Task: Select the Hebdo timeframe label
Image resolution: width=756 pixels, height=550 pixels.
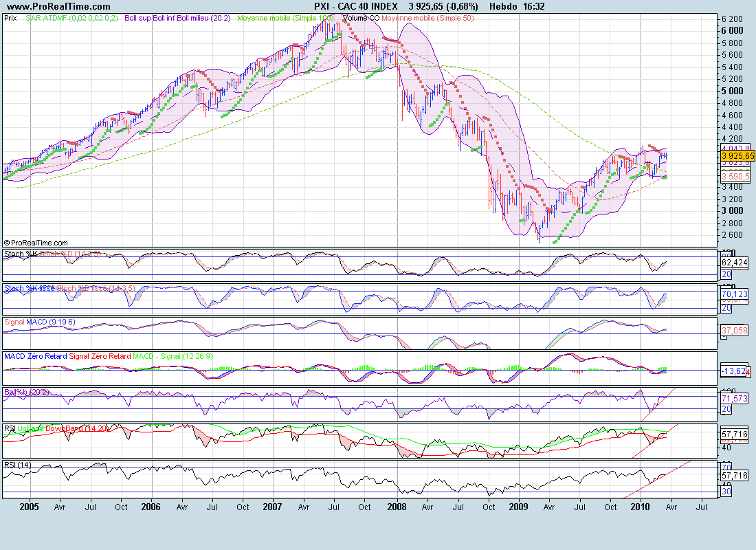Action: coord(503,7)
